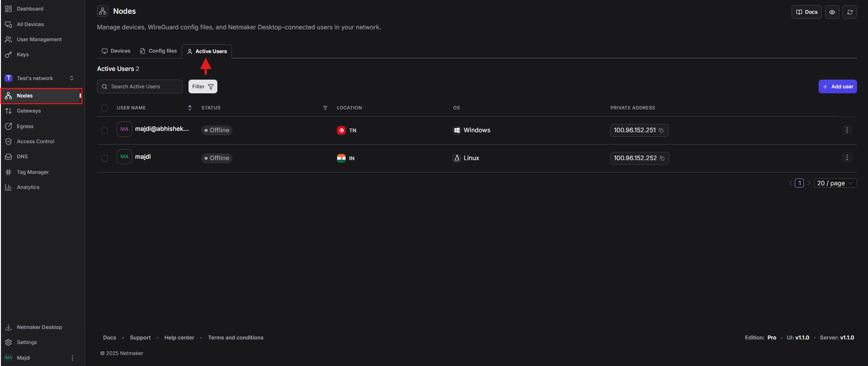This screenshot has width=868, height=366.
Task: Tick the checkbox for majdi Linux user
Action: click(x=104, y=158)
